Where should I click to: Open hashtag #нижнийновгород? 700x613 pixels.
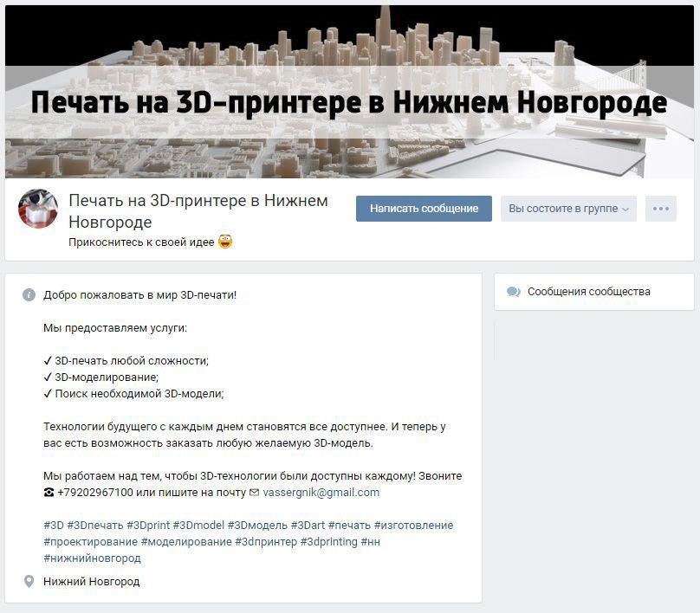click(x=92, y=558)
